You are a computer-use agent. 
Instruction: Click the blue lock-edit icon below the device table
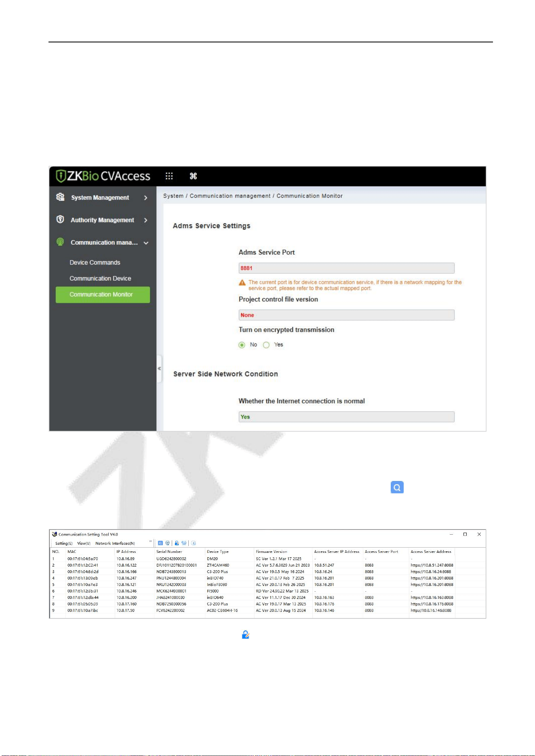(245, 635)
